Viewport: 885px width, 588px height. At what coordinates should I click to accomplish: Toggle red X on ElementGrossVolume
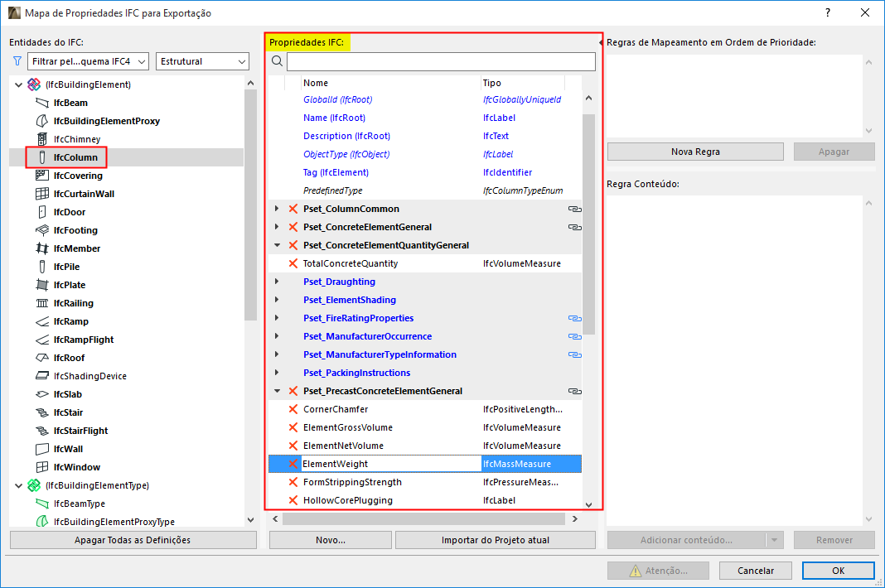coord(293,427)
